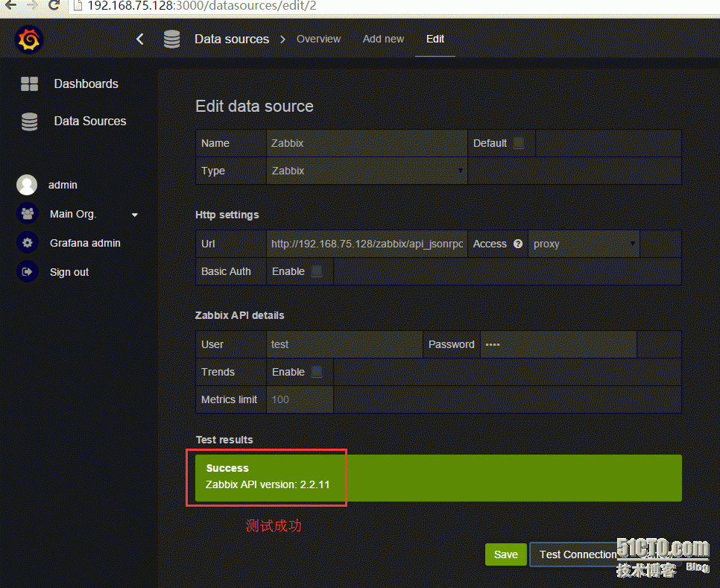Image resolution: width=720 pixels, height=588 pixels.
Task: Click the Data sources breadcrumb title
Action: (231, 39)
